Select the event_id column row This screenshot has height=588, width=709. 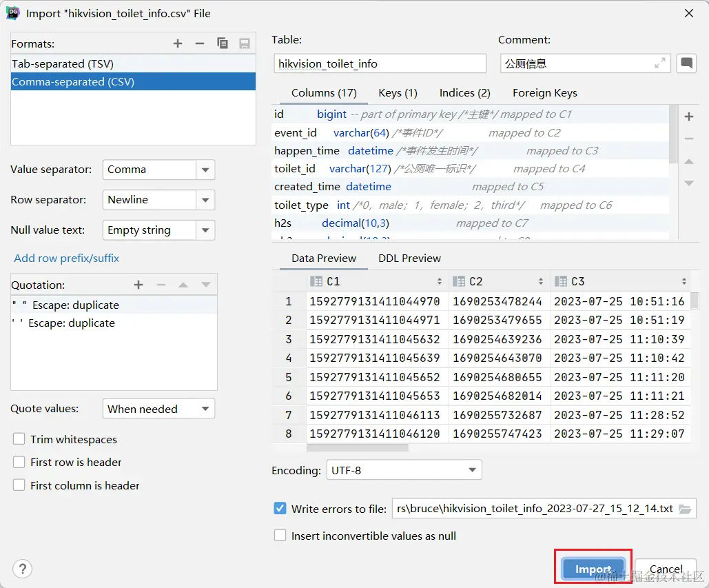pyautogui.click(x=470, y=132)
